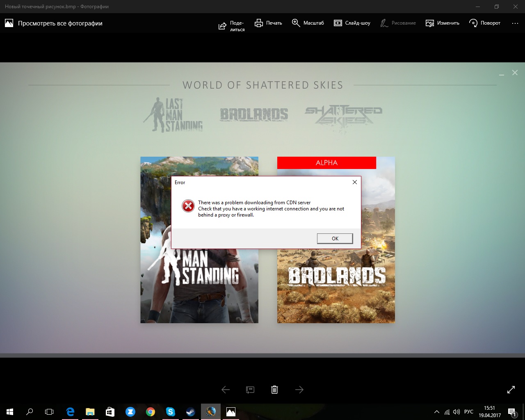525x420 pixels.
Task: Minimize the Shattered Skies launcher window
Action: pyautogui.click(x=502, y=74)
